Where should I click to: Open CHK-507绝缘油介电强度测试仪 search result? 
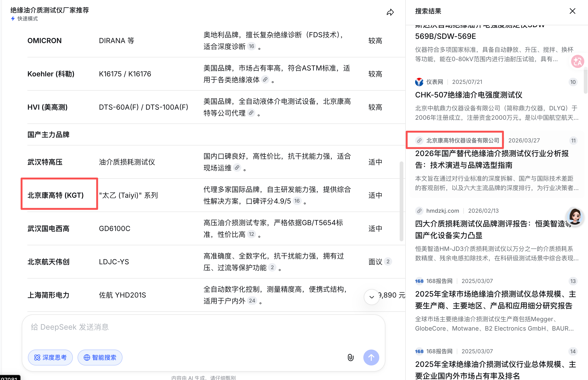tap(468, 95)
